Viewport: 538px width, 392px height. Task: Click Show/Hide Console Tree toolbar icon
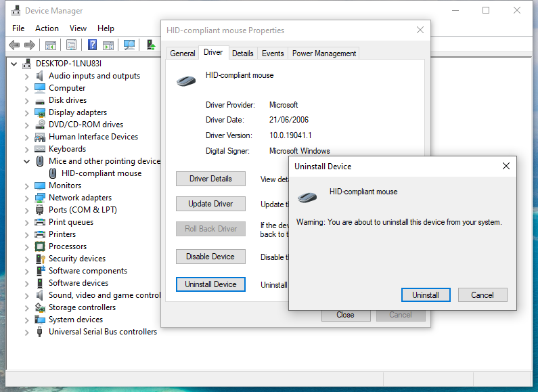[50, 45]
